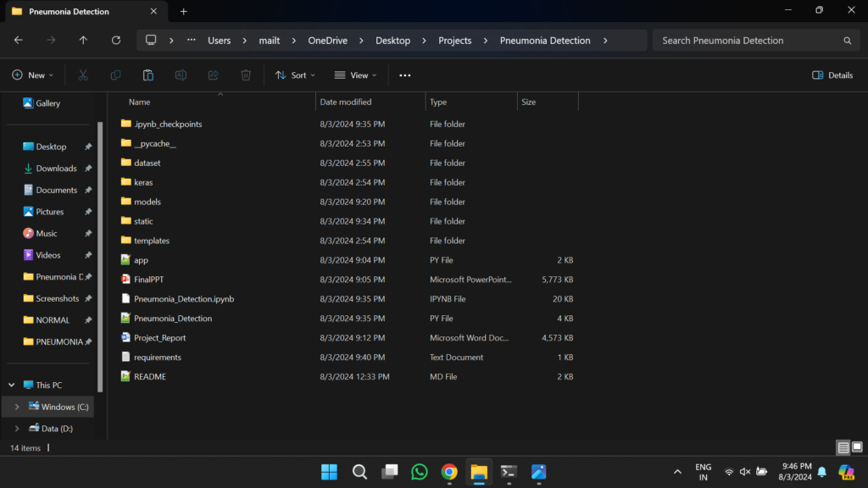This screenshot has height=488, width=868.
Task: Click the New button in toolbar
Action: (32, 75)
